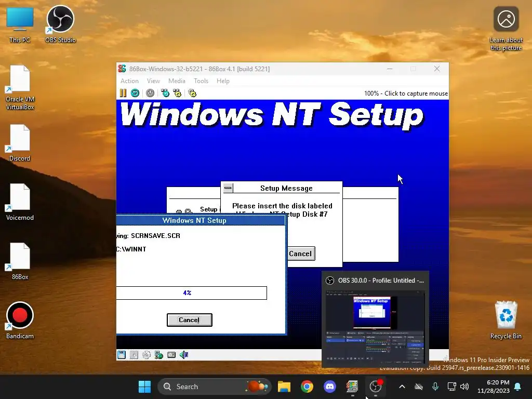Open the Bandicam desktop shortcut
This screenshot has height=399, width=532.
[x=20, y=321]
